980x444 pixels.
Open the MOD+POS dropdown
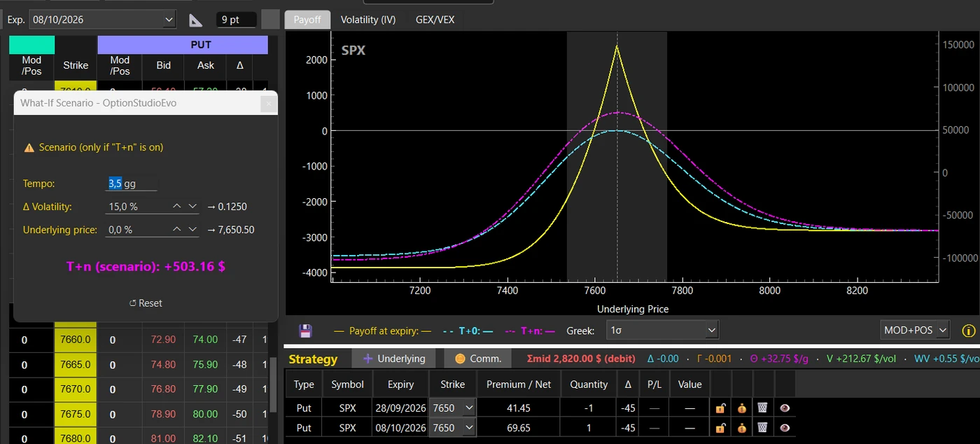click(915, 330)
